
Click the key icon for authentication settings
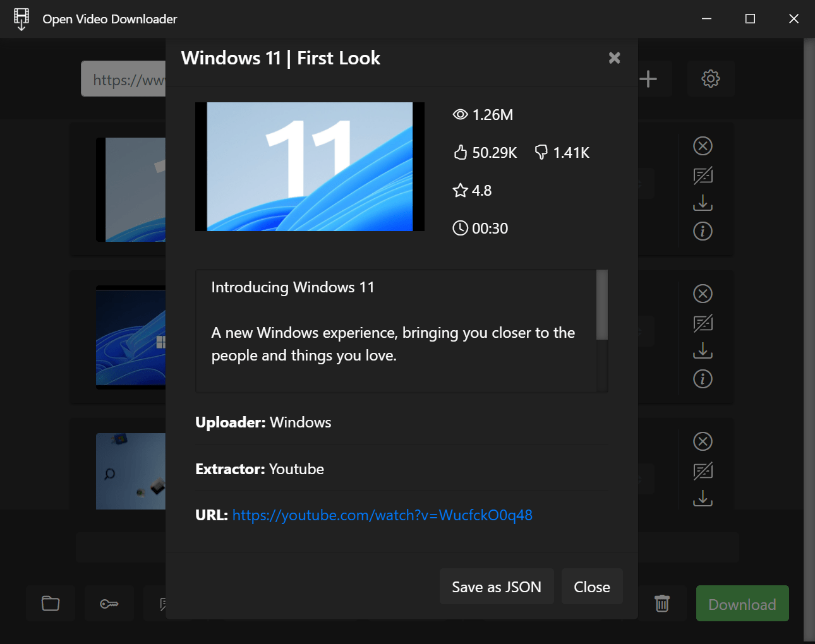point(109,603)
